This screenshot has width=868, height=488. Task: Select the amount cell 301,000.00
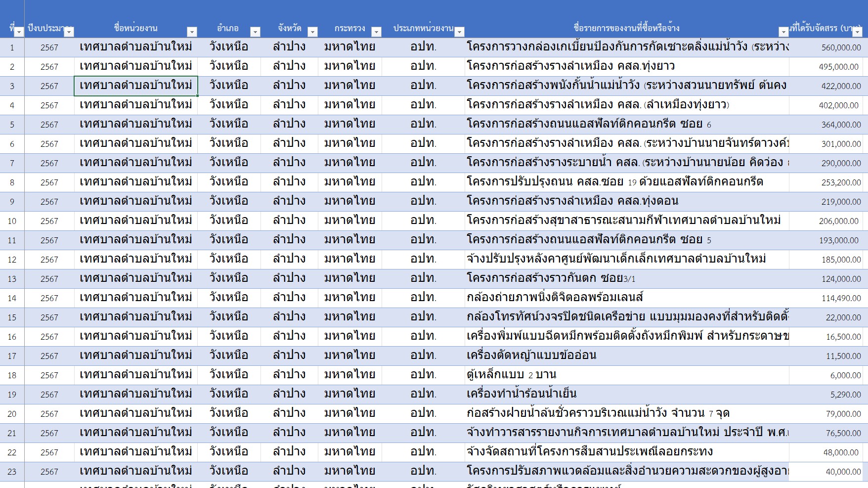826,144
